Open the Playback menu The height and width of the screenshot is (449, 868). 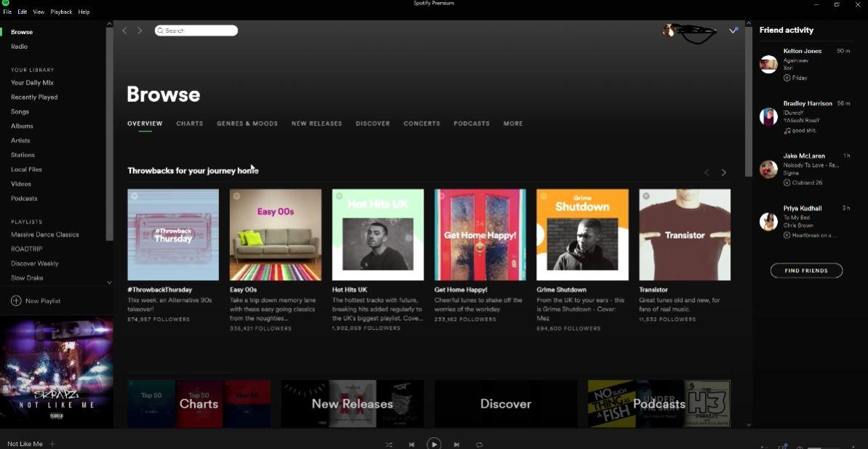click(61, 12)
